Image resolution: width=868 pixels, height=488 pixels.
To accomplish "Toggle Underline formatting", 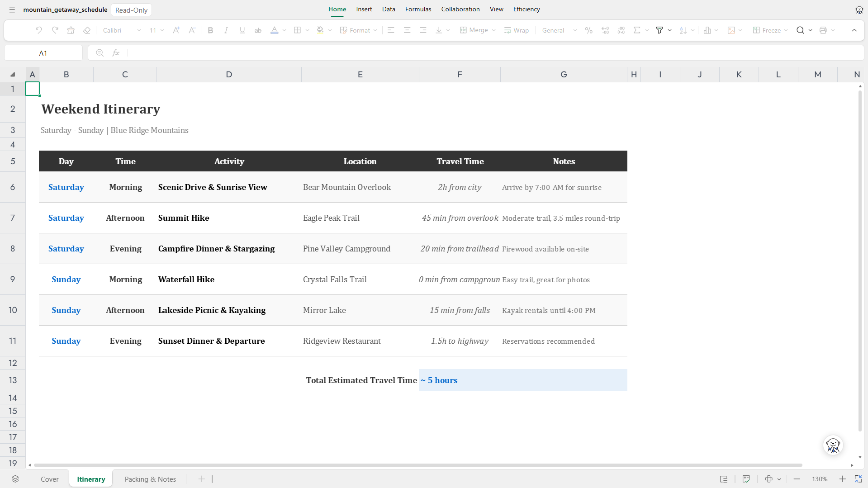I will point(242,30).
